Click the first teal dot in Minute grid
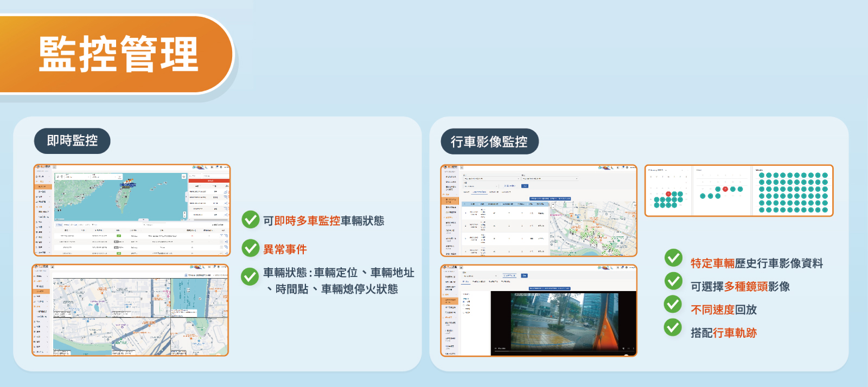 coord(762,176)
